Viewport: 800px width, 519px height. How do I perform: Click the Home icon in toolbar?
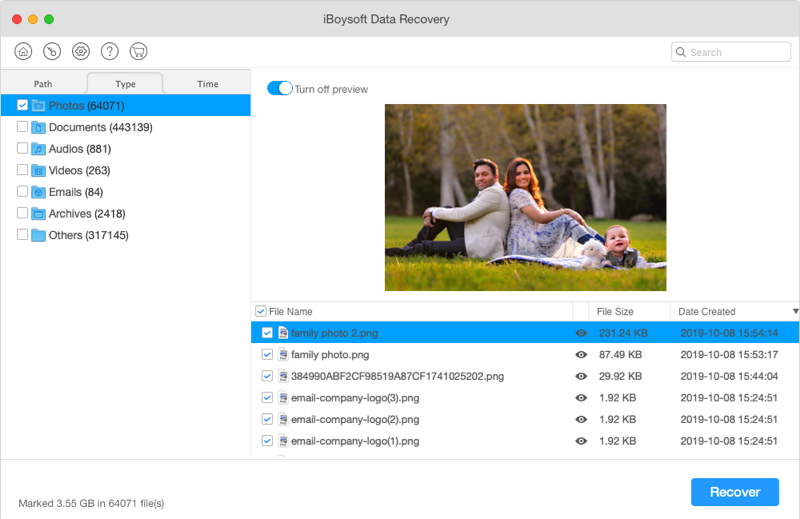pos(23,51)
